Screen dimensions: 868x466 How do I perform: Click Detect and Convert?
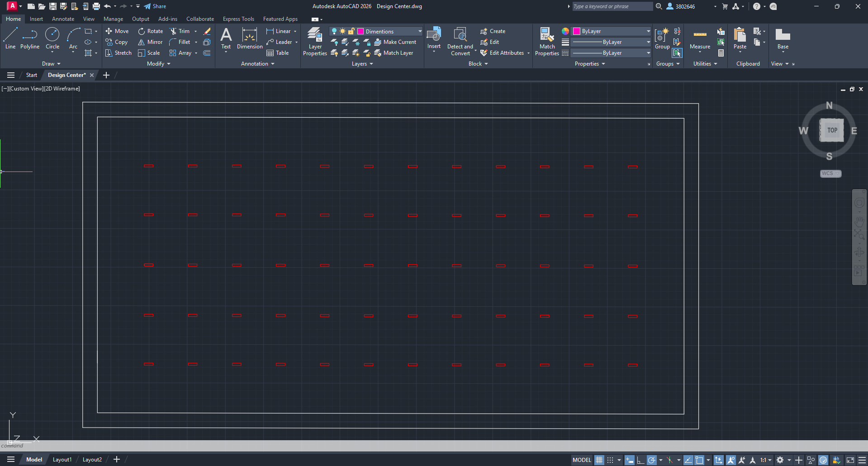point(460,41)
